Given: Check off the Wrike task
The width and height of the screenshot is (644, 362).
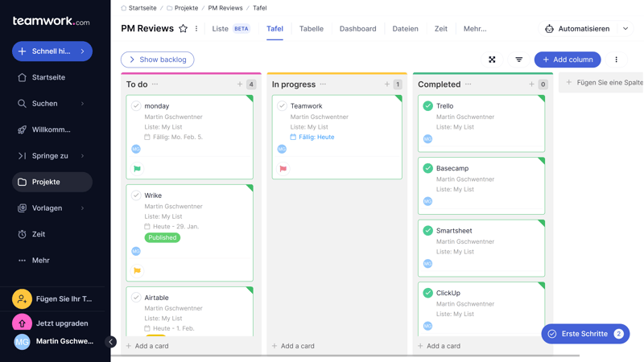Looking at the screenshot, I should tap(136, 195).
